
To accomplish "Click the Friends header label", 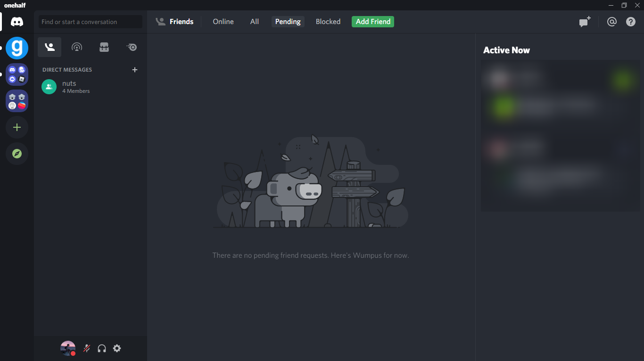I will click(x=182, y=22).
